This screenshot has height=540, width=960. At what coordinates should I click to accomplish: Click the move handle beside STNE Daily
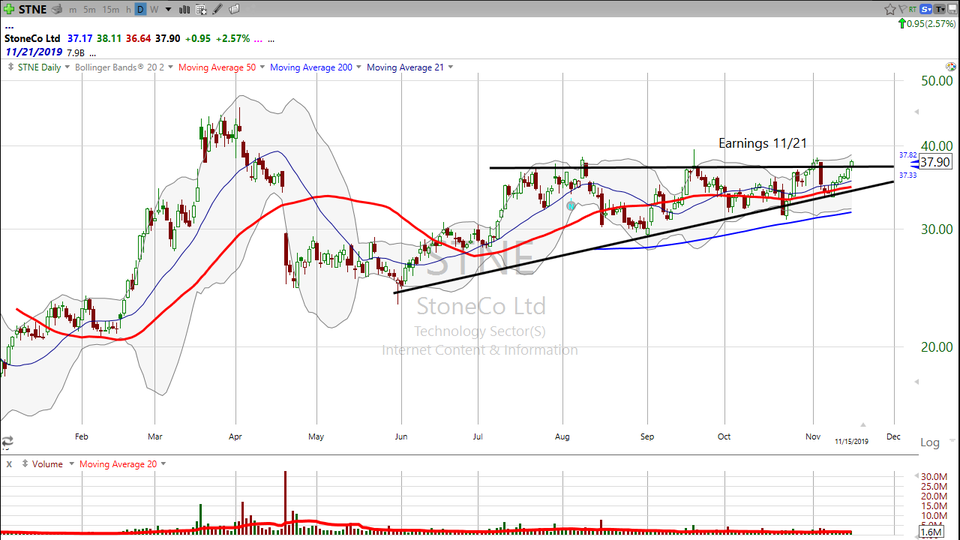point(10,67)
